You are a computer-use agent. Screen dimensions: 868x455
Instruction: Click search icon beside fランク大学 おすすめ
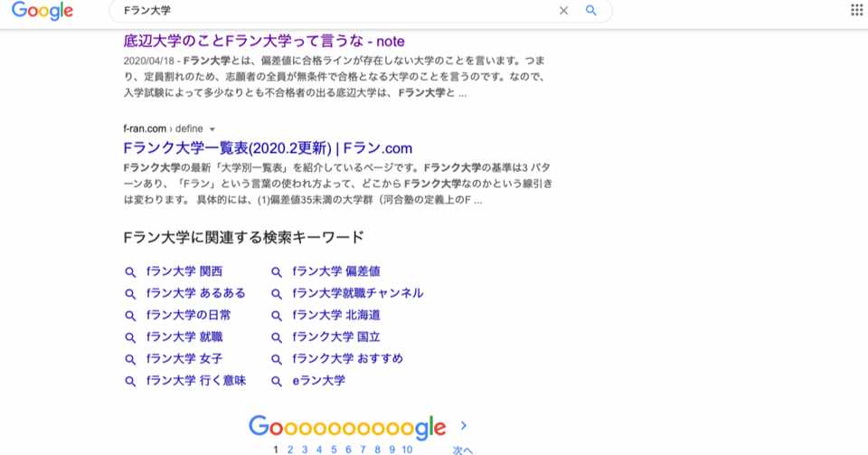coord(277,359)
